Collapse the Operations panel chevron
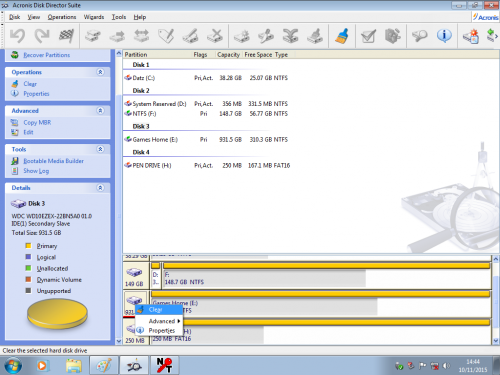The height and width of the screenshot is (375, 500). pos(100,72)
